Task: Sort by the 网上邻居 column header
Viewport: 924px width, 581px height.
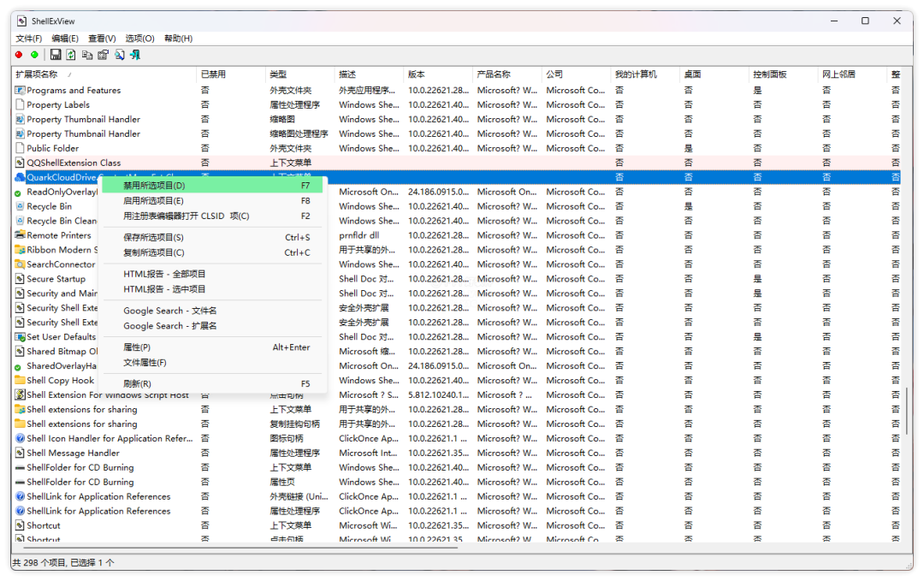Action: pyautogui.click(x=852, y=74)
